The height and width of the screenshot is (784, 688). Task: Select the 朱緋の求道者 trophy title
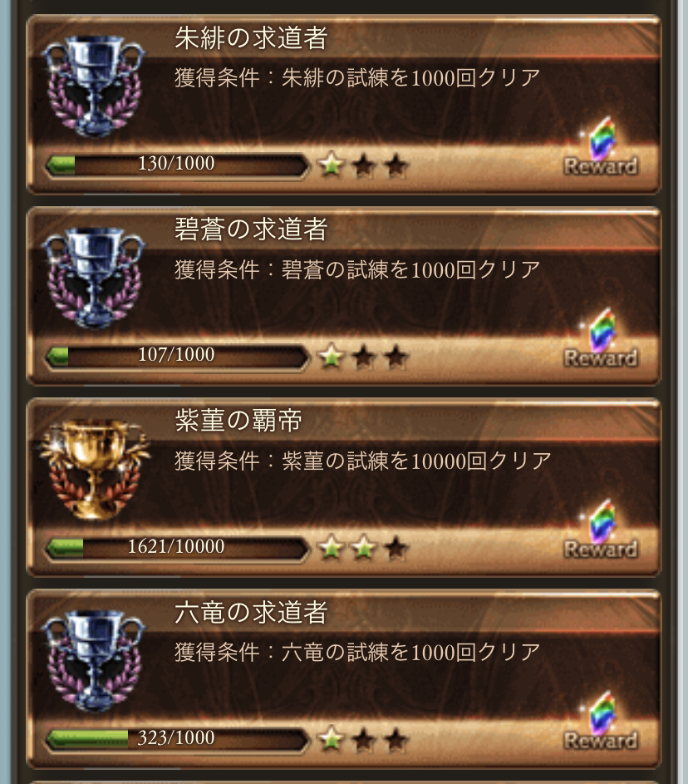(251, 38)
